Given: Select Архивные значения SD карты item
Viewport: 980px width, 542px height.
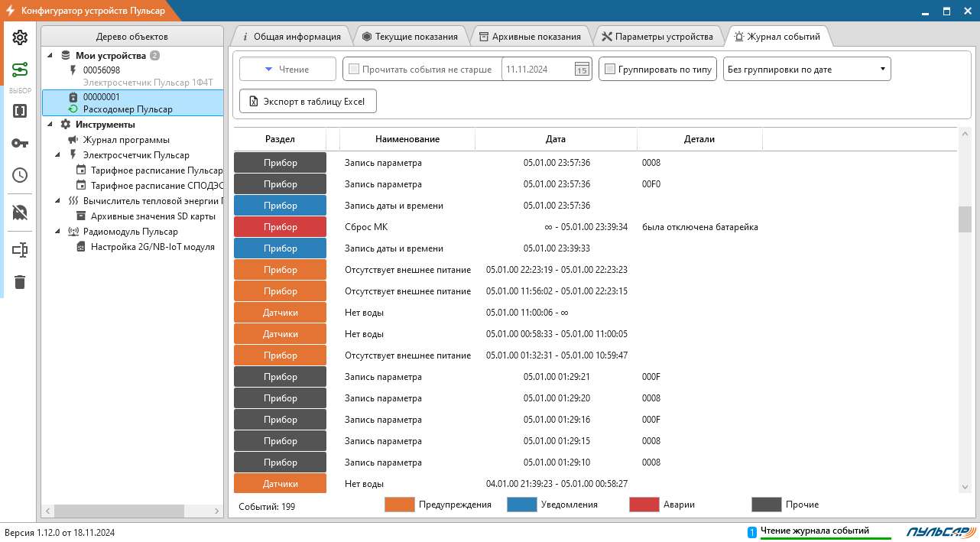Looking at the screenshot, I should click(153, 216).
